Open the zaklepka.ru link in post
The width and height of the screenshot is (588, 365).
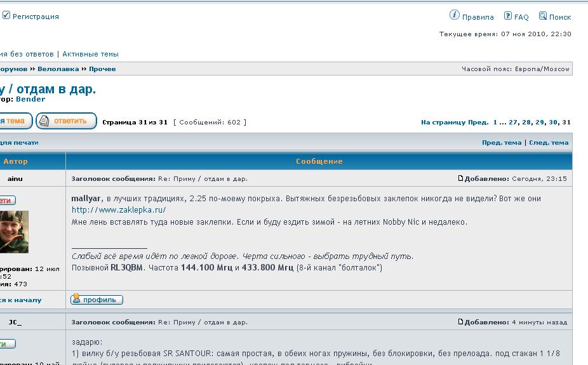118,210
